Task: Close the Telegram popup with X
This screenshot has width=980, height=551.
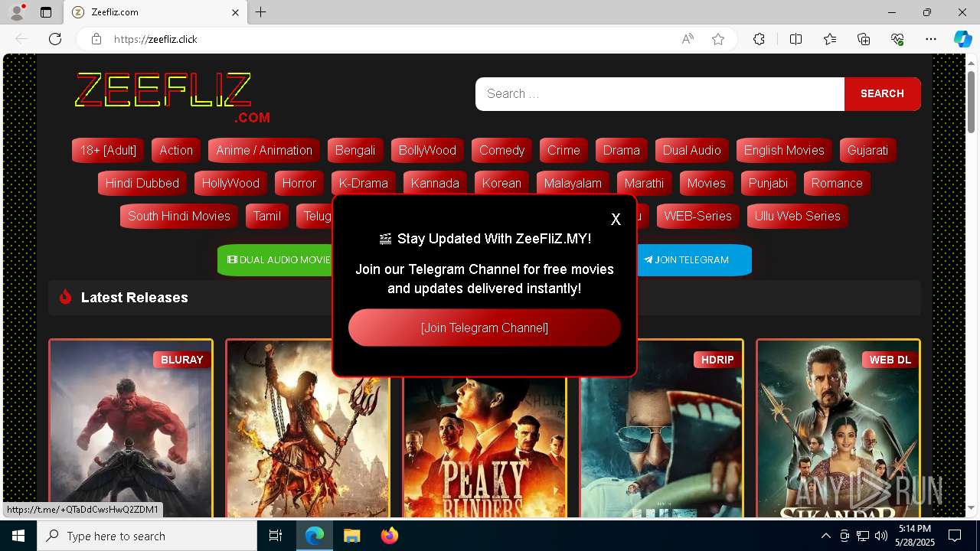Action: [616, 220]
